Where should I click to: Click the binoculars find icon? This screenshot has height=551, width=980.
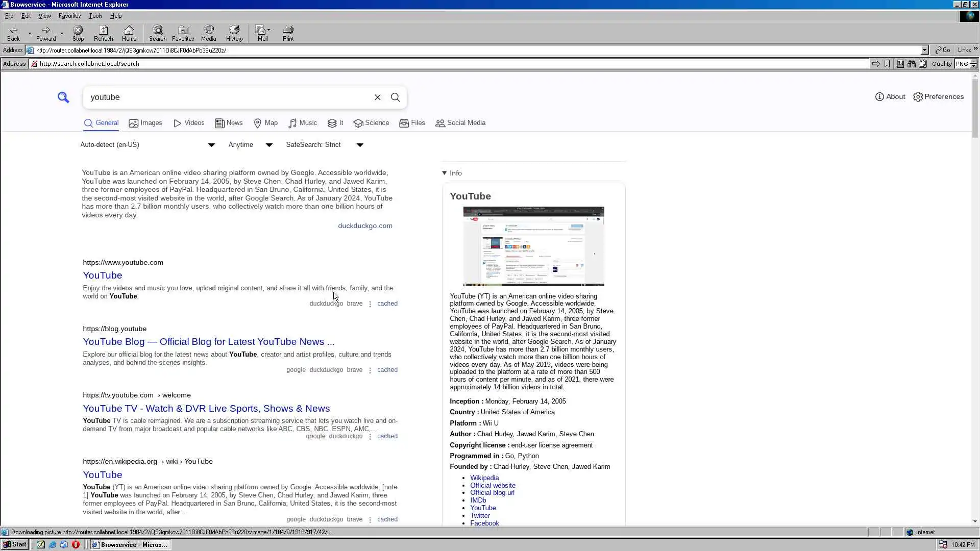911,64
